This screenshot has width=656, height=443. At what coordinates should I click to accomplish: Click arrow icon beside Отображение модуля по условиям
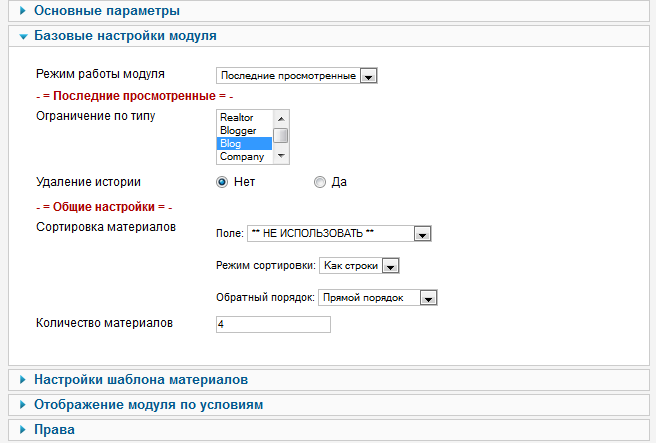[x=23, y=405]
